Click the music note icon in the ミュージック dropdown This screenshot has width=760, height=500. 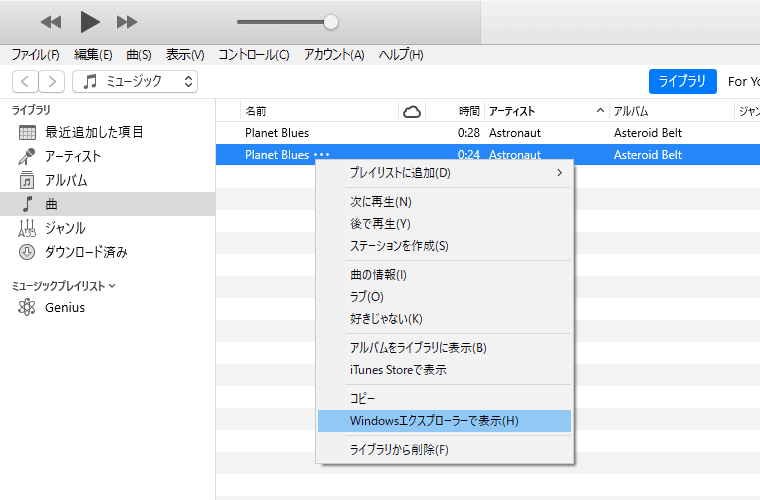coord(90,81)
